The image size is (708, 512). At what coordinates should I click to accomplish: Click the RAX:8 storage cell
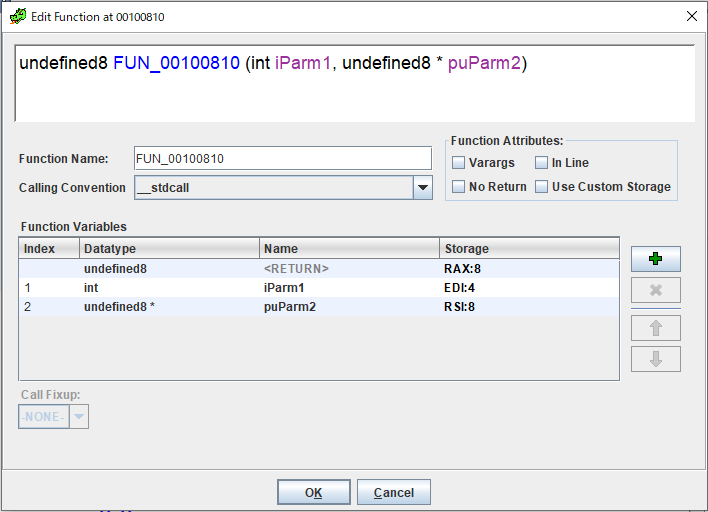529,269
